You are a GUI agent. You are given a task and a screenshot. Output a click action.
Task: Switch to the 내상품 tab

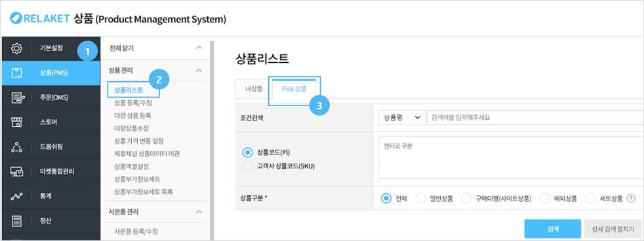click(x=253, y=89)
